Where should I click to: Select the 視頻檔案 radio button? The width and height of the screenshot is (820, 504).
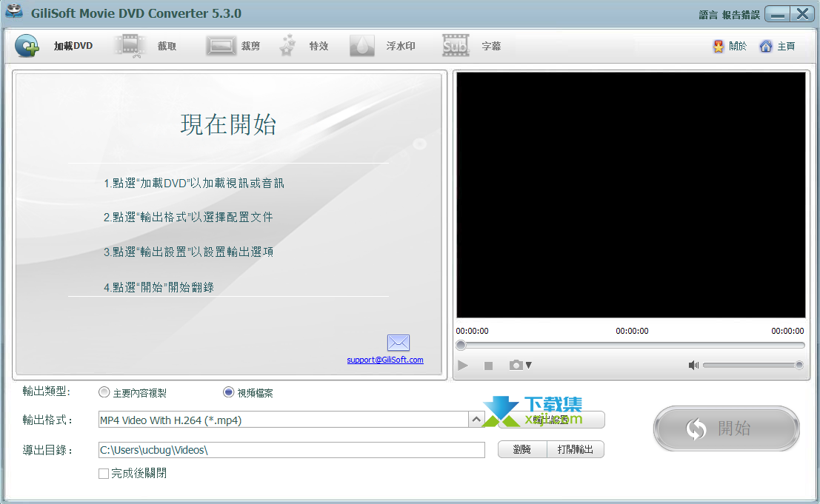229,392
